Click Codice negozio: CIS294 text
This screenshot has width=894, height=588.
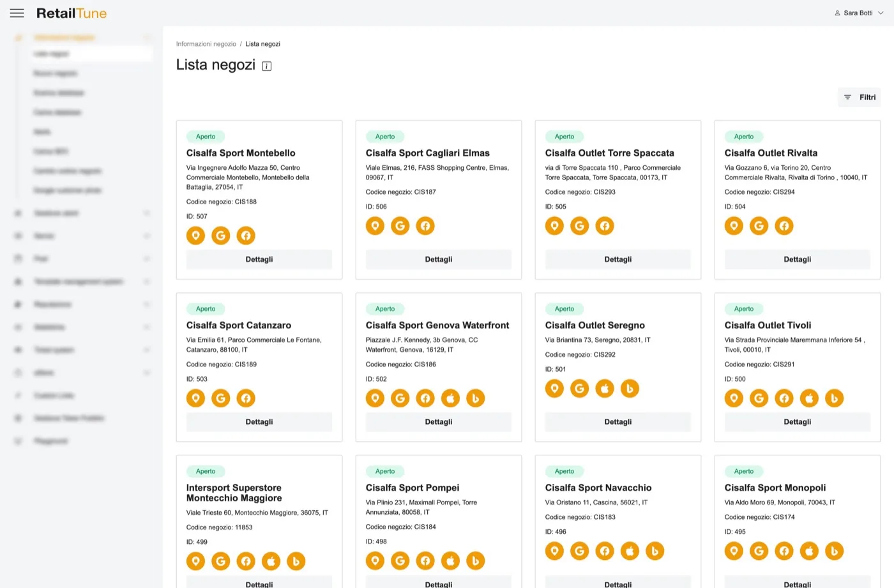pos(760,192)
